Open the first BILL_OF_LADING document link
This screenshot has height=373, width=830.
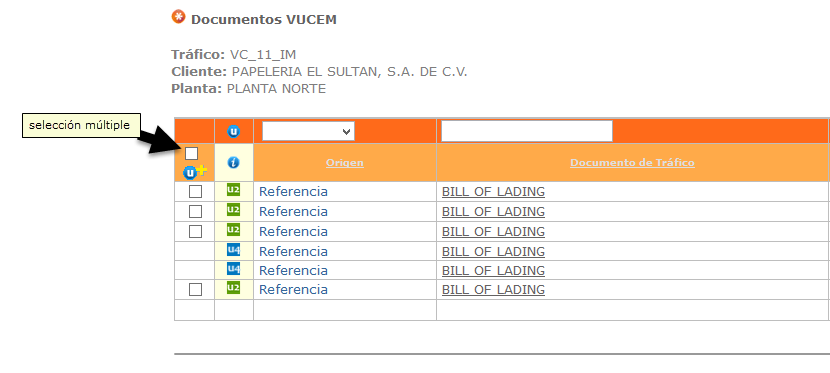(493, 192)
